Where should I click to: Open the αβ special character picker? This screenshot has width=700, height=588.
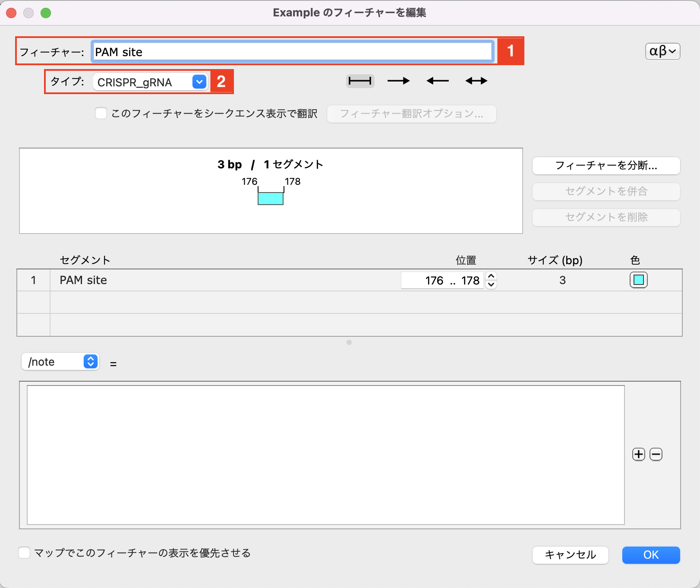click(662, 51)
